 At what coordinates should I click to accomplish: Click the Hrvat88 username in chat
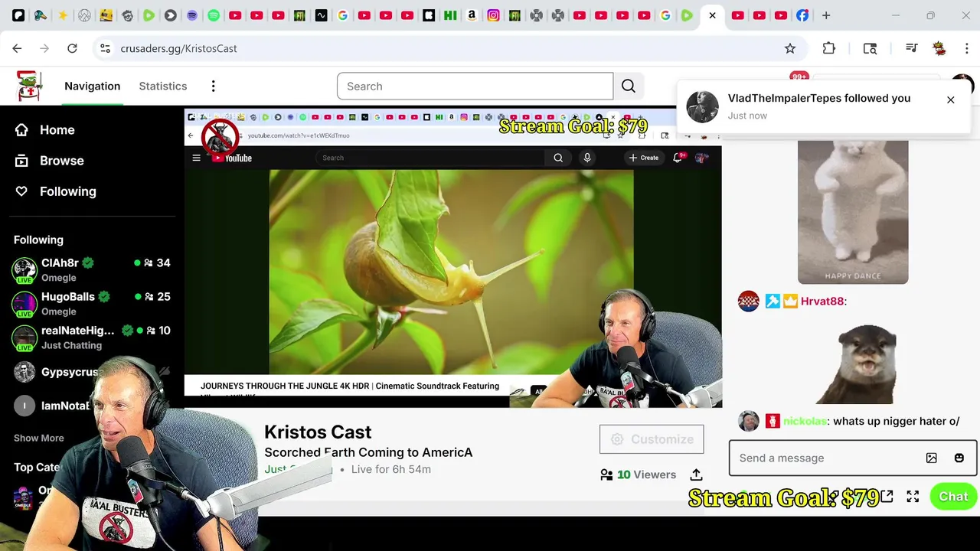click(x=822, y=302)
